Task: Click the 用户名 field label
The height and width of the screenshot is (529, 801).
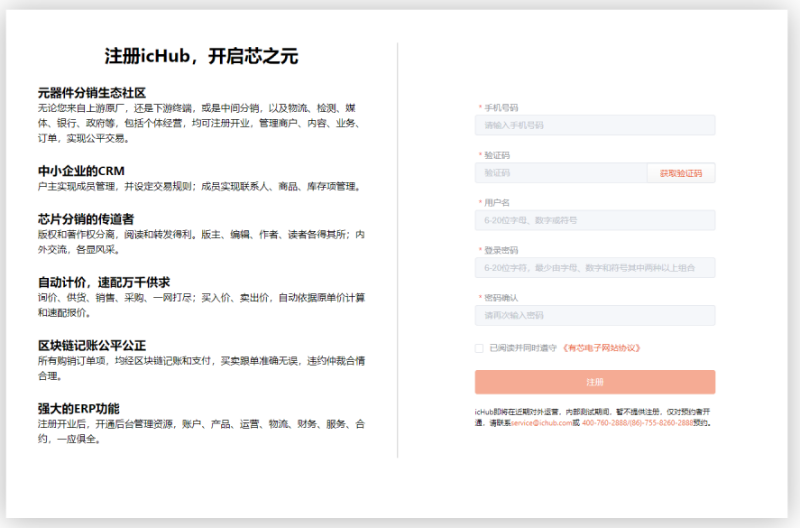Action: point(497,203)
